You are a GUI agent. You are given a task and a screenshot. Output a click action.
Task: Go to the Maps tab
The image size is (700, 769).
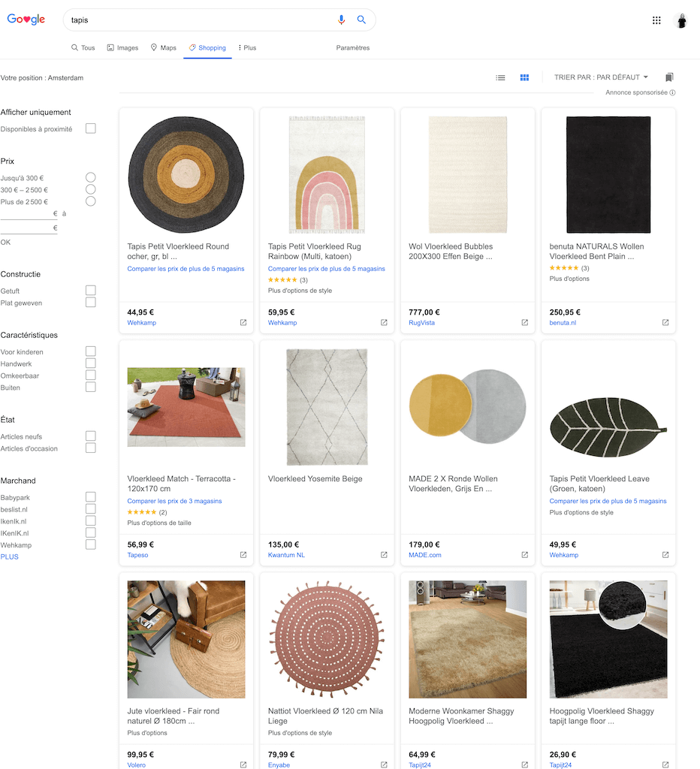point(164,48)
